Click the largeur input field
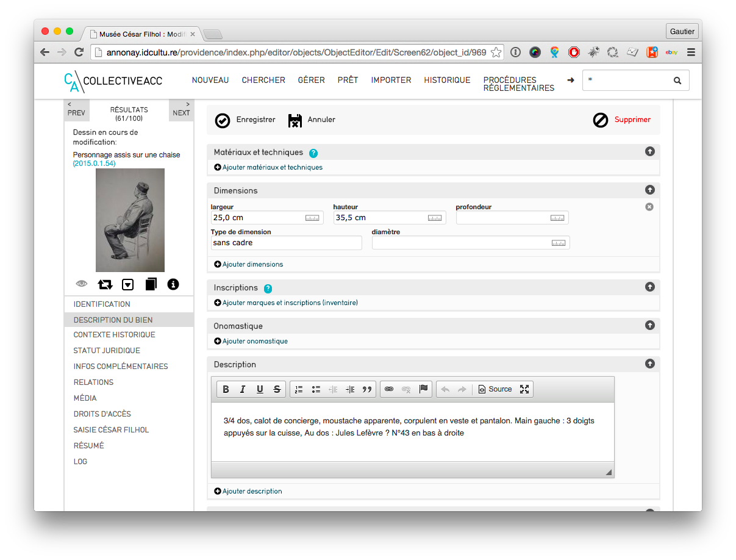The image size is (736, 560). 266,218
